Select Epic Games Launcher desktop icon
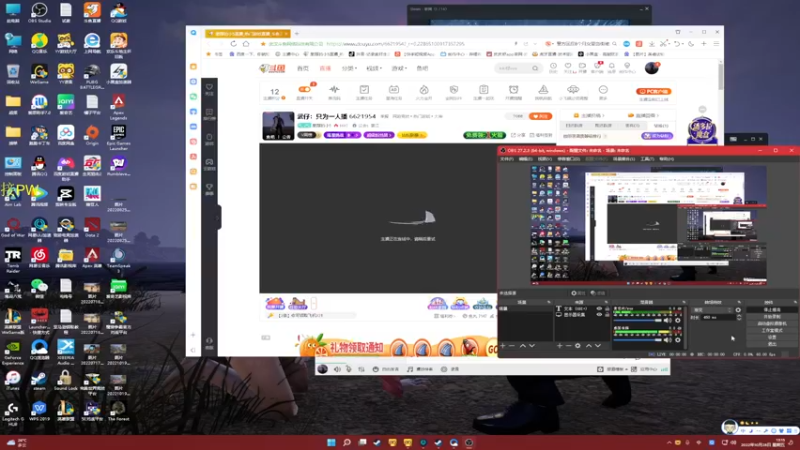 pyautogui.click(x=118, y=137)
